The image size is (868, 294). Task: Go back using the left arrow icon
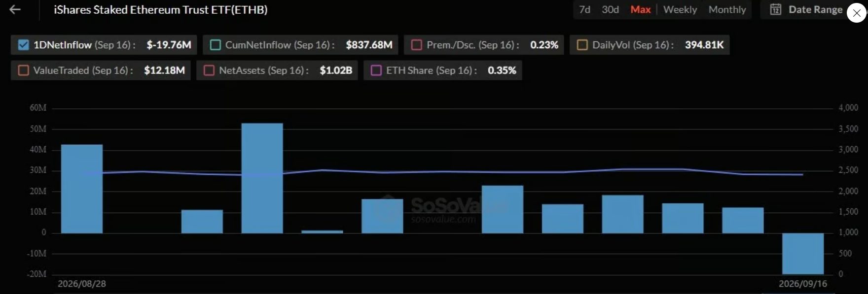[15, 9]
